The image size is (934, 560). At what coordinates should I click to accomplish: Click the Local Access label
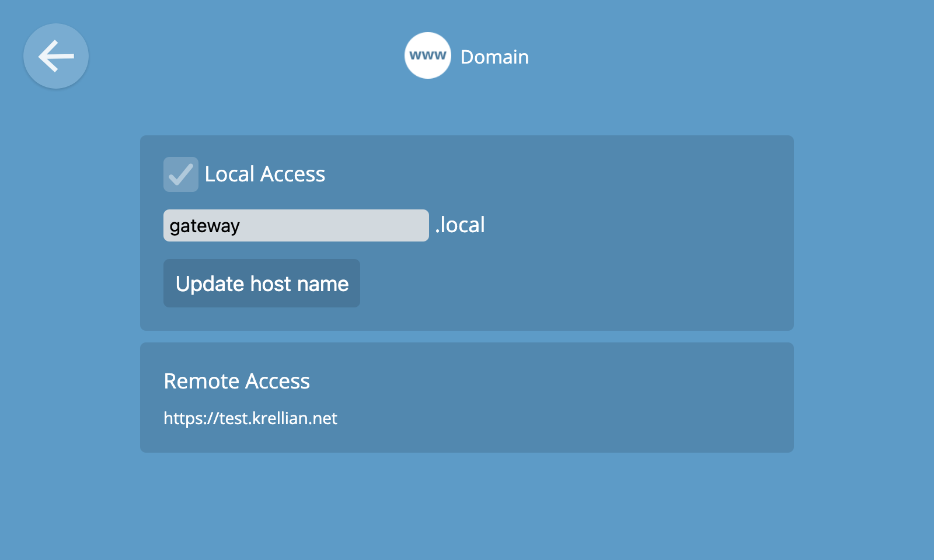265,174
